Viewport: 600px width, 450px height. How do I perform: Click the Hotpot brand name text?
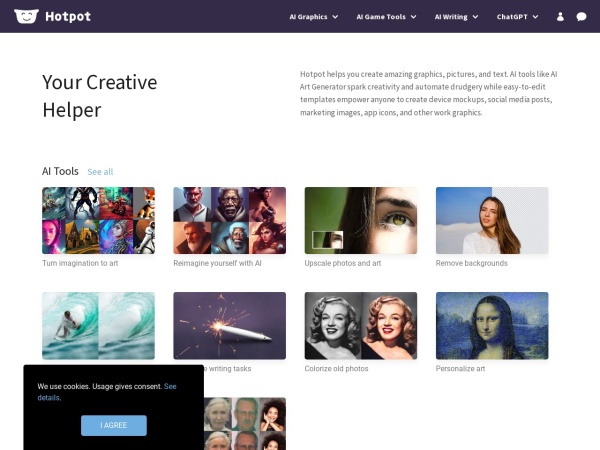[68, 16]
